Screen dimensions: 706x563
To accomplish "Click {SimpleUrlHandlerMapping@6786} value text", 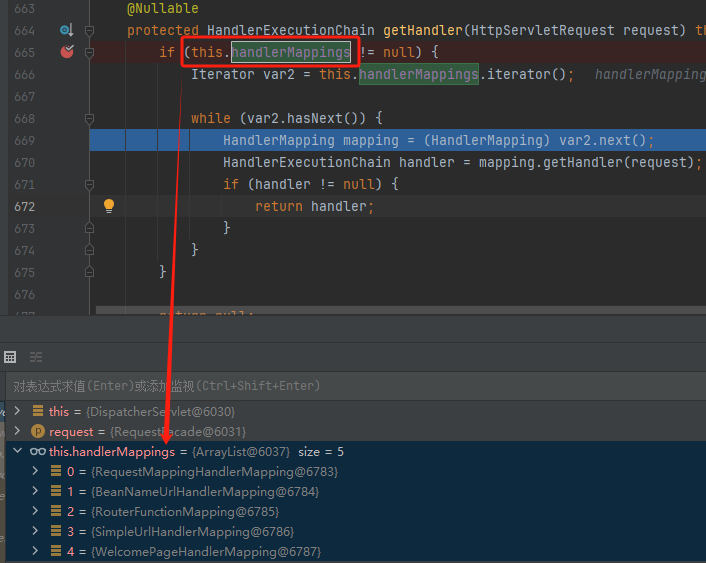I will click(192, 531).
